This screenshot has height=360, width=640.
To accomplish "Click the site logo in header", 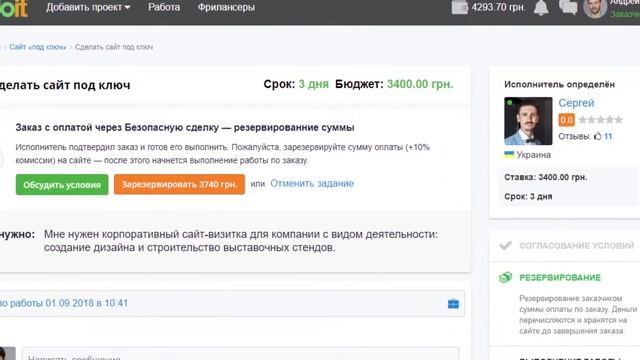I will pos(13,8).
